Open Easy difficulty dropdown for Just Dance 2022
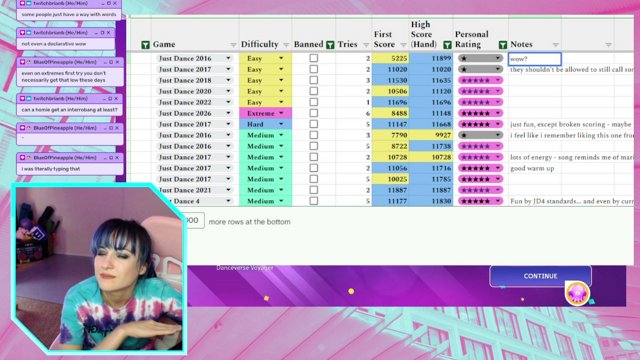Screen dimensions: 640x360 click(281, 102)
